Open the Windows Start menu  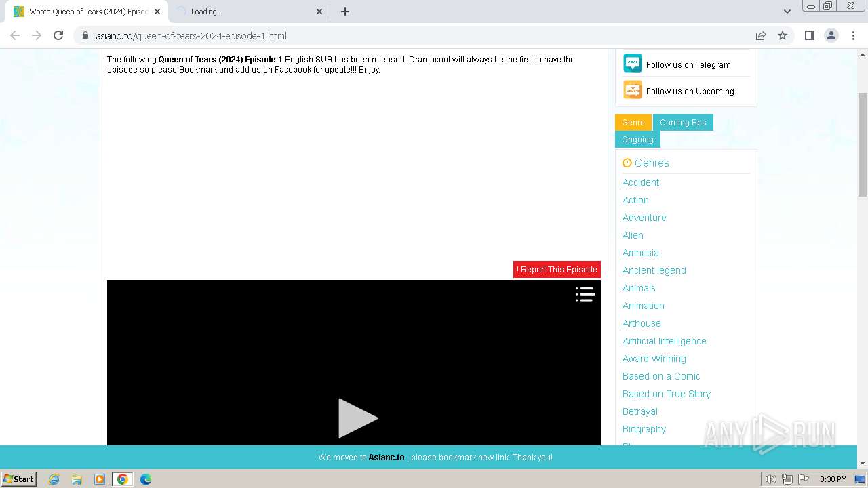point(18,479)
